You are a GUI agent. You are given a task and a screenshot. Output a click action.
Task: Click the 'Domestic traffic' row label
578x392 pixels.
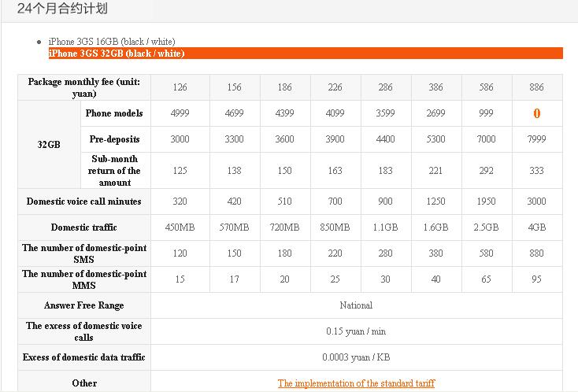84,227
